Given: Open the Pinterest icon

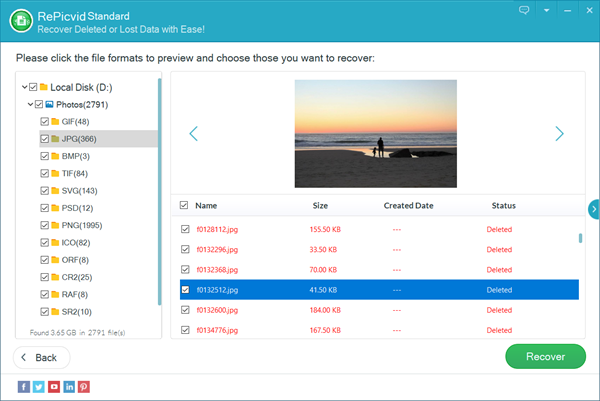Looking at the screenshot, I should 84,387.
